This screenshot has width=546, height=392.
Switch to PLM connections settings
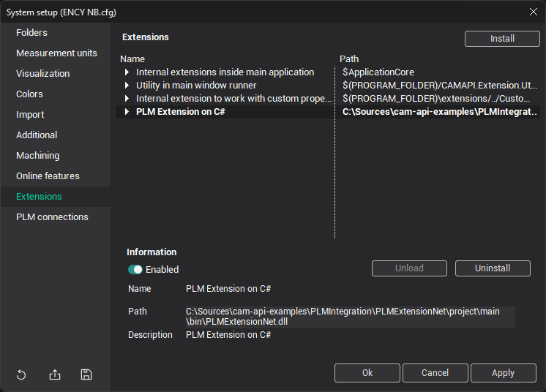52,217
